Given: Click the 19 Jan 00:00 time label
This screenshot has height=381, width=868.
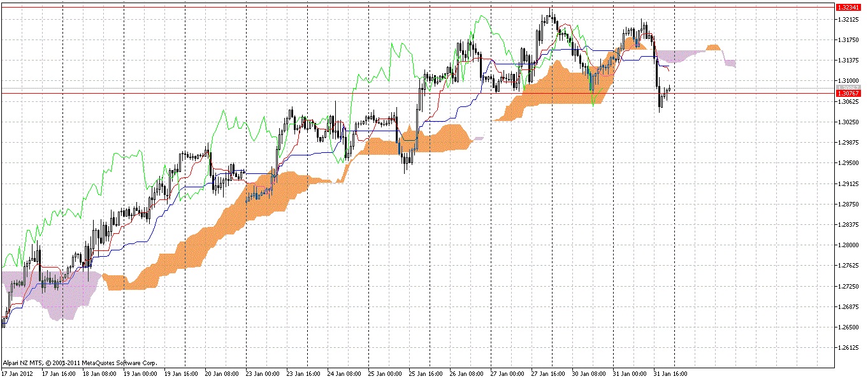Looking at the screenshot, I should click(140, 374).
